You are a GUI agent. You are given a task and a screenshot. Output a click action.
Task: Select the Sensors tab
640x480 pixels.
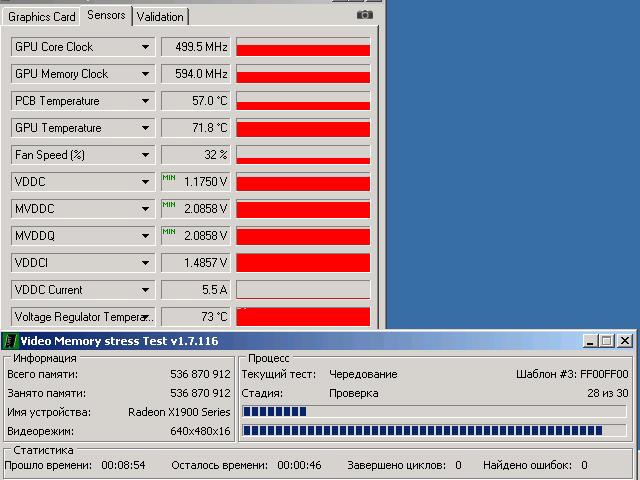pyautogui.click(x=106, y=16)
